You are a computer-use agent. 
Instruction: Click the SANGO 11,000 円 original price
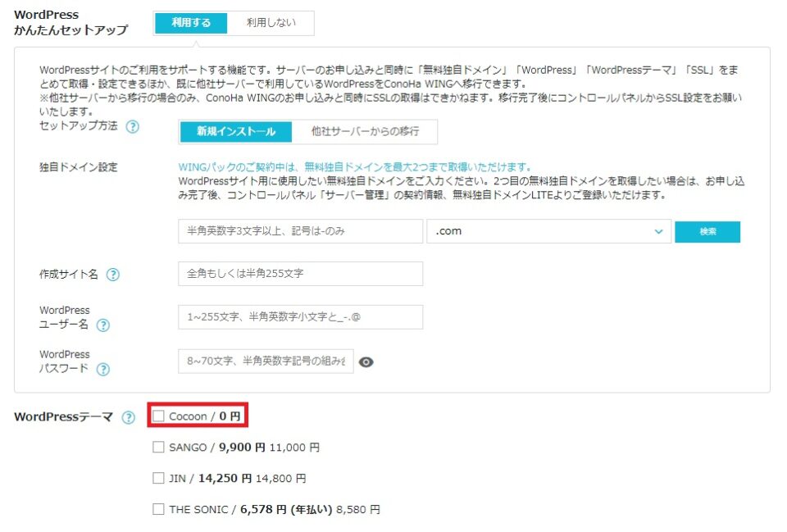294,448
